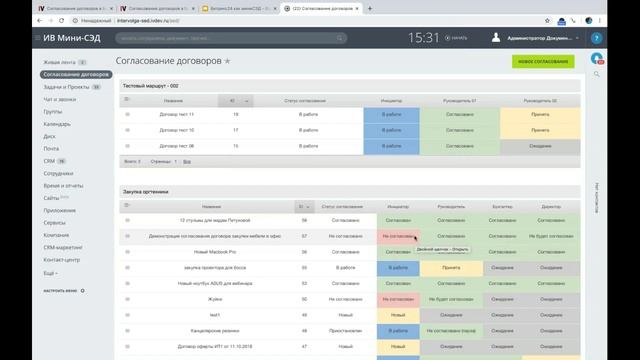The height and width of the screenshot is (360, 640).
Task: Open grid settings icon in Закупка оргтехники header
Action: [x=127, y=205]
